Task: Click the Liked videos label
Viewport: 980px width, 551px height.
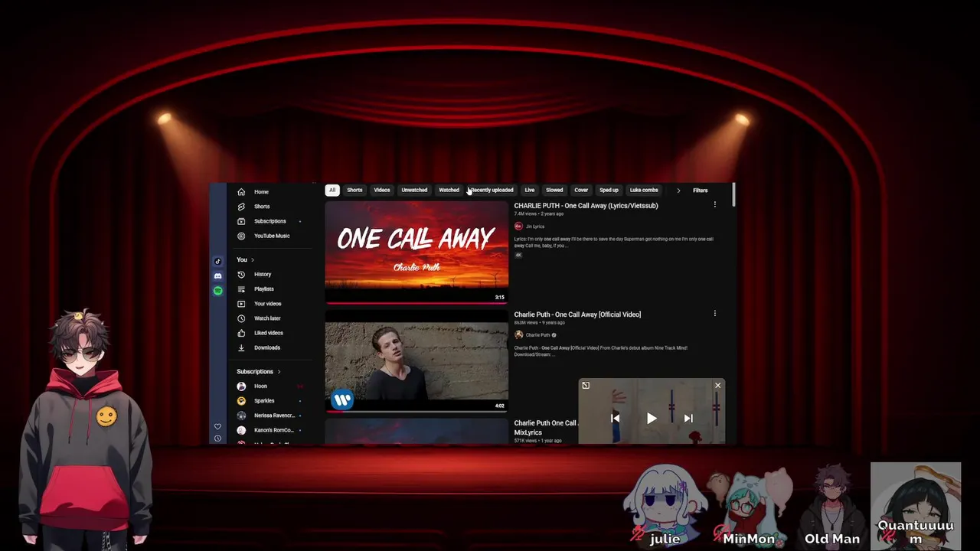Action: tap(269, 333)
